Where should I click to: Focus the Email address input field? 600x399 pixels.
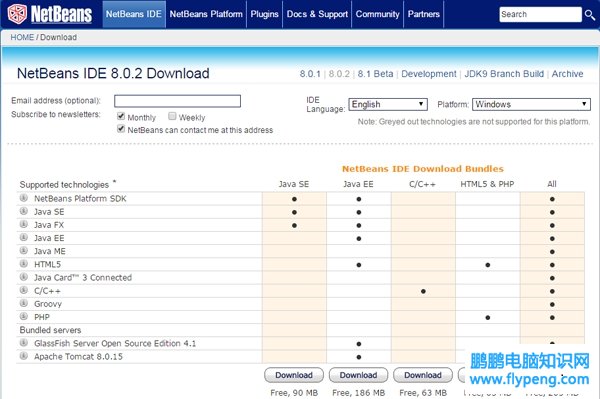click(178, 101)
